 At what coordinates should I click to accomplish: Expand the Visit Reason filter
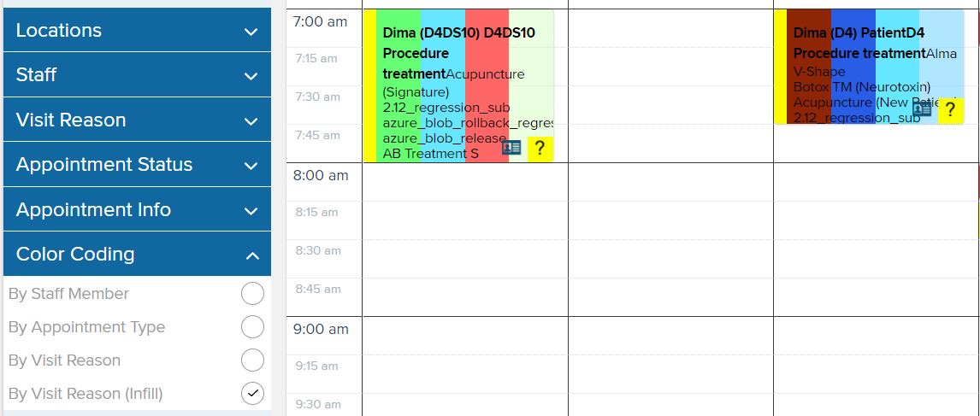138,120
